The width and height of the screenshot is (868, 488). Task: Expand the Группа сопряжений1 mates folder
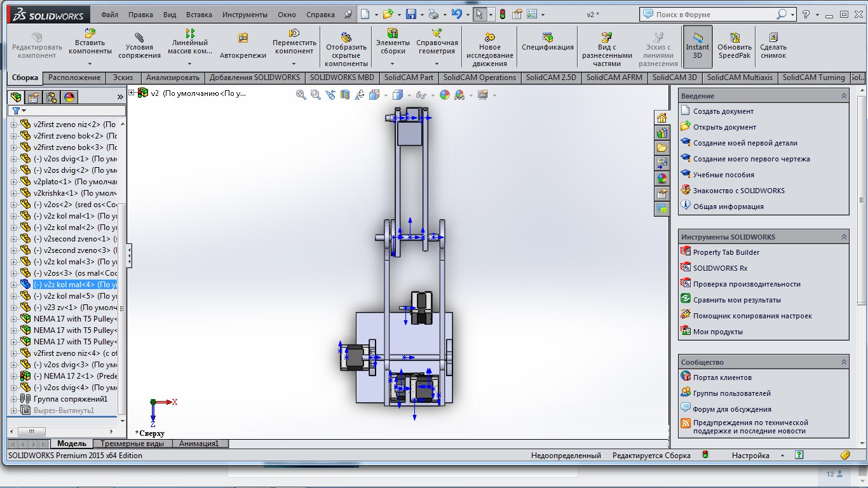[13, 399]
